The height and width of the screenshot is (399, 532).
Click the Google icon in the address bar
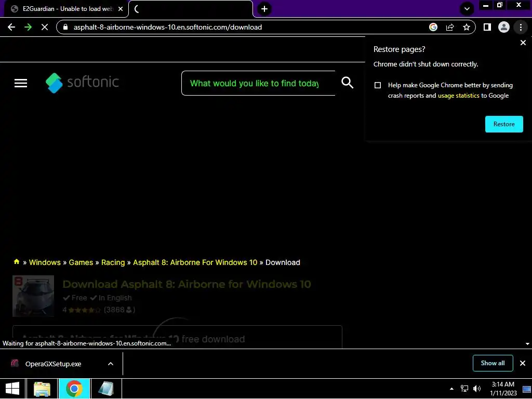[x=433, y=27]
